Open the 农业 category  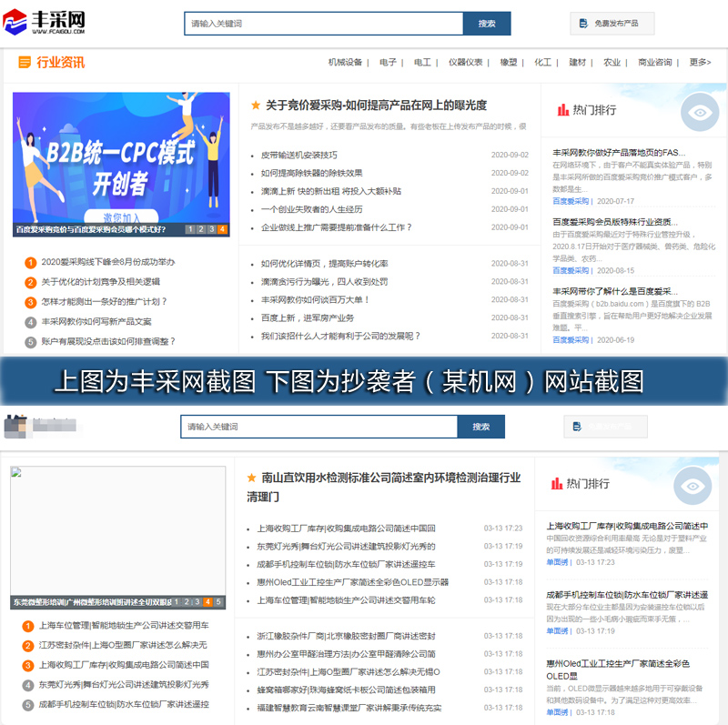coord(612,62)
